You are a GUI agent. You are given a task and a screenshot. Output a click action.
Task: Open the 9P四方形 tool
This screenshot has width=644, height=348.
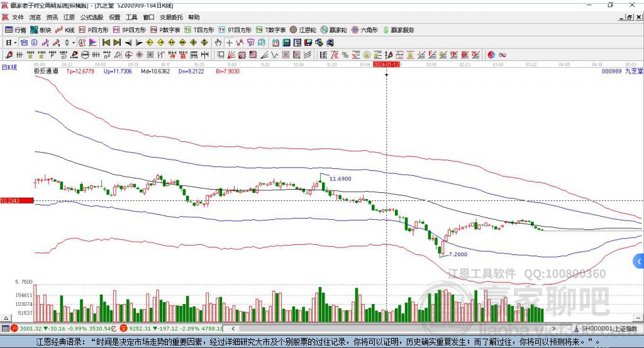pyautogui.click(x=130, y=30)
